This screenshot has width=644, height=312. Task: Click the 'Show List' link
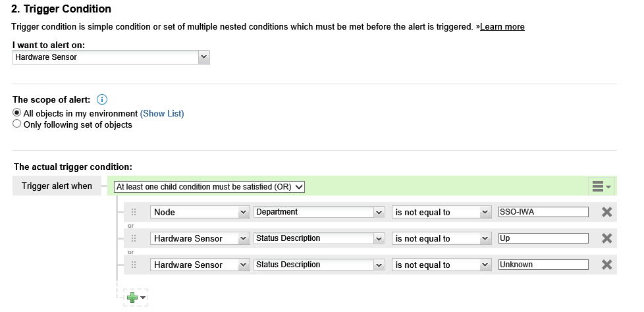coord(162,113)
